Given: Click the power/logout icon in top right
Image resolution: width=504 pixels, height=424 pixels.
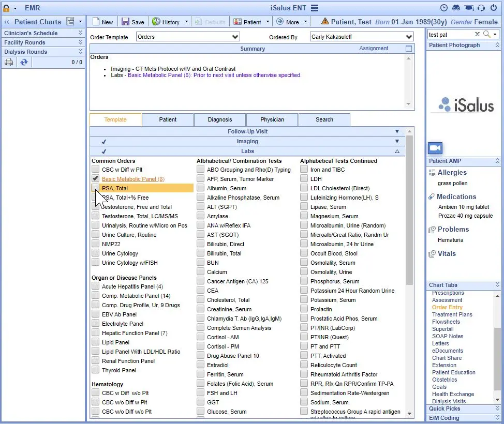Looking at the screenshot, I should 495,7.
